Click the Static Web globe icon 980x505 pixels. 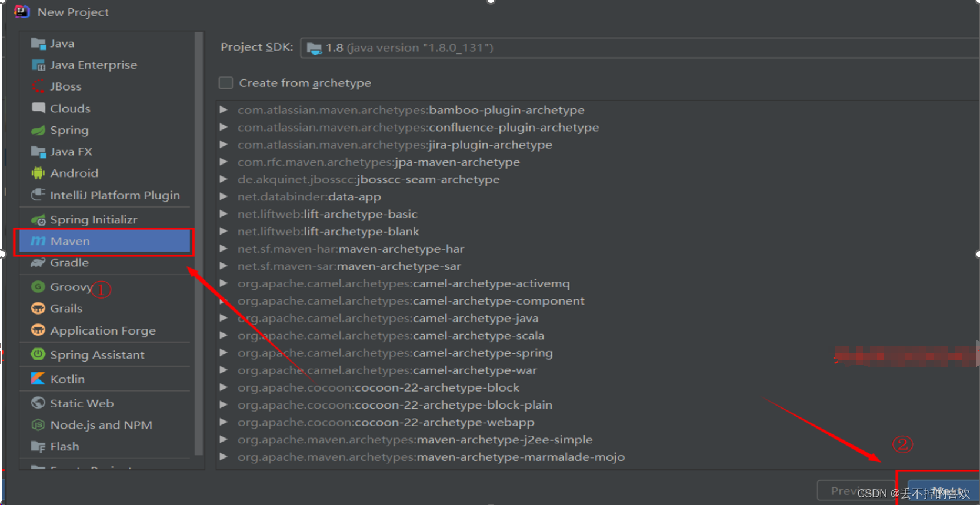tap(38, 403)
